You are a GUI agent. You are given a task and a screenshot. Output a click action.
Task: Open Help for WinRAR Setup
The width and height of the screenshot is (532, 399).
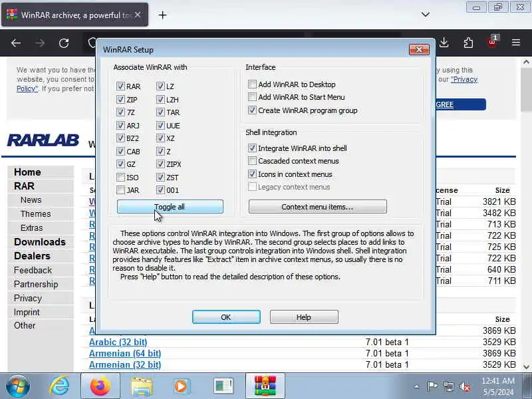coord(304,317)
